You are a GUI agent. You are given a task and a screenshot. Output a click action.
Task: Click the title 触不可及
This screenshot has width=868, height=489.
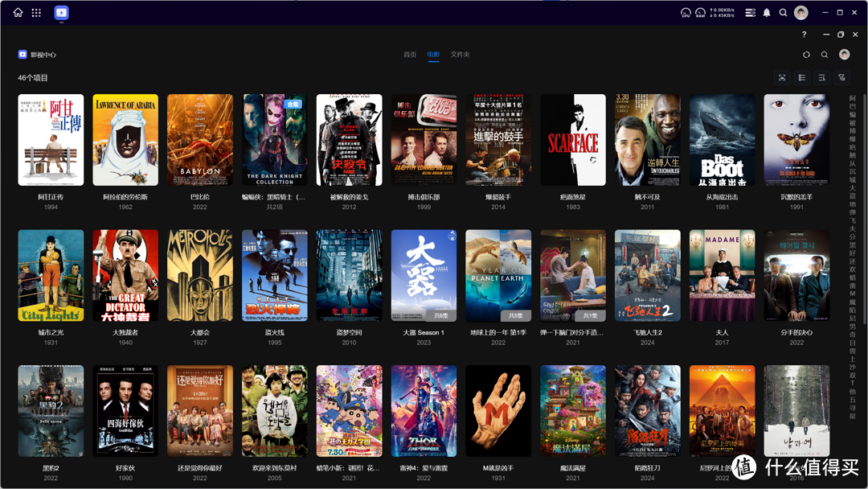click(x=648, y=196)
